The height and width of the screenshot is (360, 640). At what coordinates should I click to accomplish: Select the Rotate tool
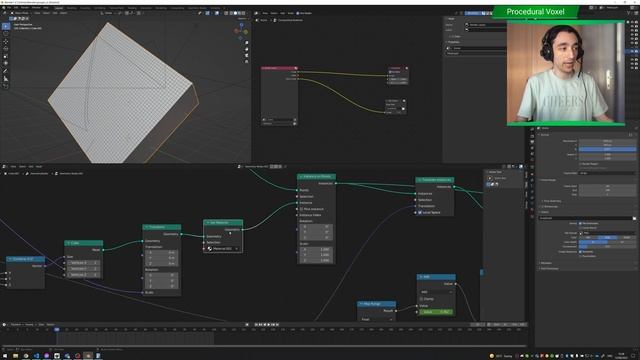coord(6,49)
